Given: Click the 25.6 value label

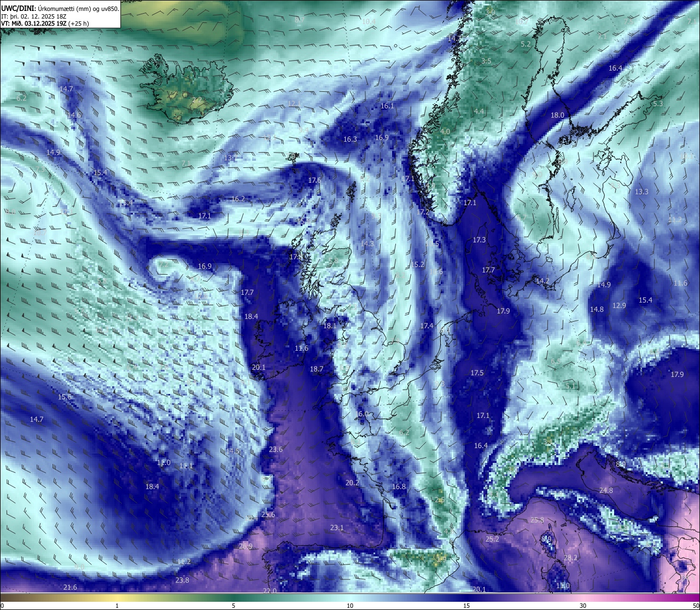Looking at the screenshot, I should (x=268, y=514).
